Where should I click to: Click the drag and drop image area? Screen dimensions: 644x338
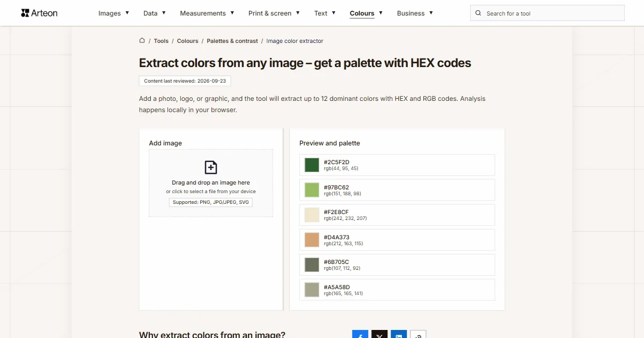click(x=211, y=183)
